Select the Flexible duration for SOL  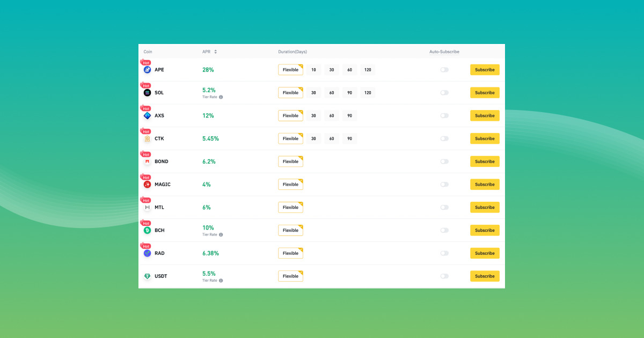(x=290, y=92)
